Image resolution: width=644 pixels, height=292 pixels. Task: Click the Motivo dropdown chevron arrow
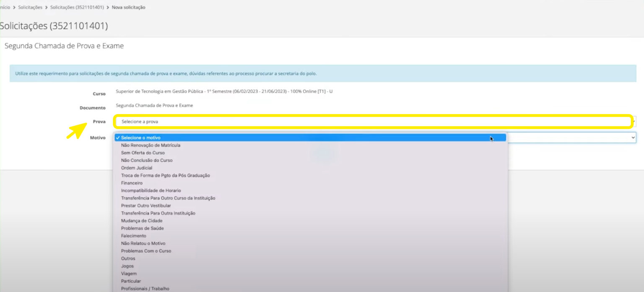click(633, 137)
